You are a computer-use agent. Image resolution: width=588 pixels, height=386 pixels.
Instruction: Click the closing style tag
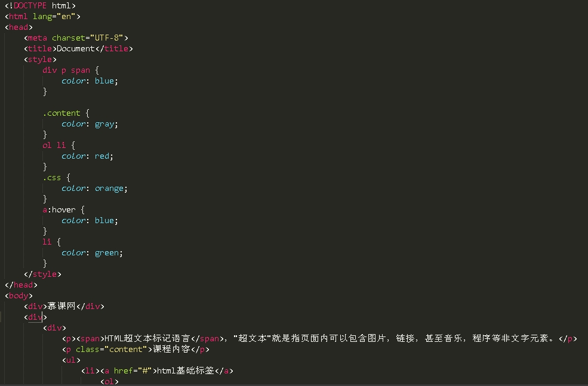pos(43,274)
